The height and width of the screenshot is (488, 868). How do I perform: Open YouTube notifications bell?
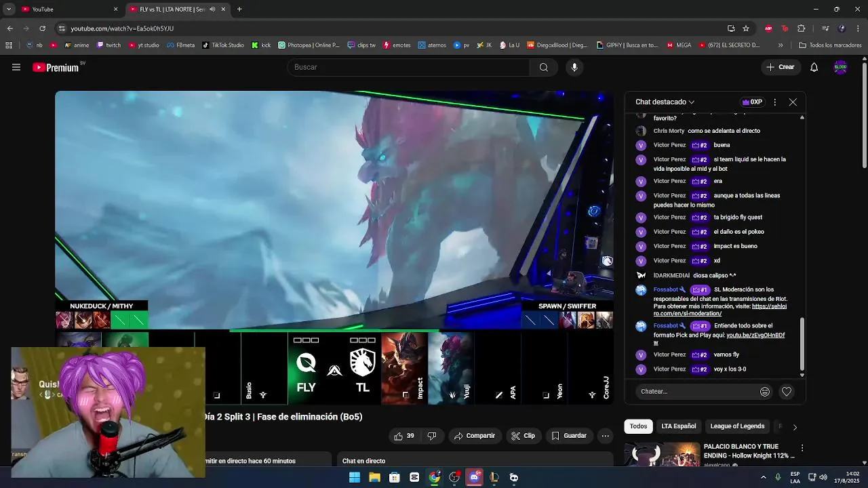(x=814, y=67)
